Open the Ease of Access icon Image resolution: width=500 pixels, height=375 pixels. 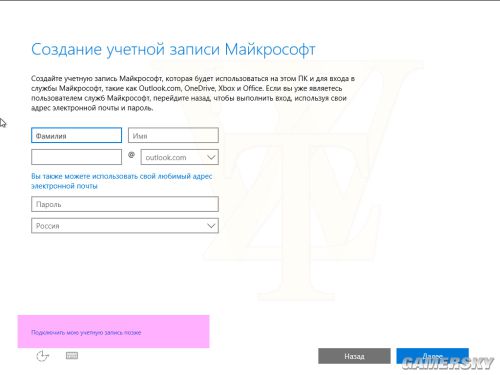[x=42, y=356]
